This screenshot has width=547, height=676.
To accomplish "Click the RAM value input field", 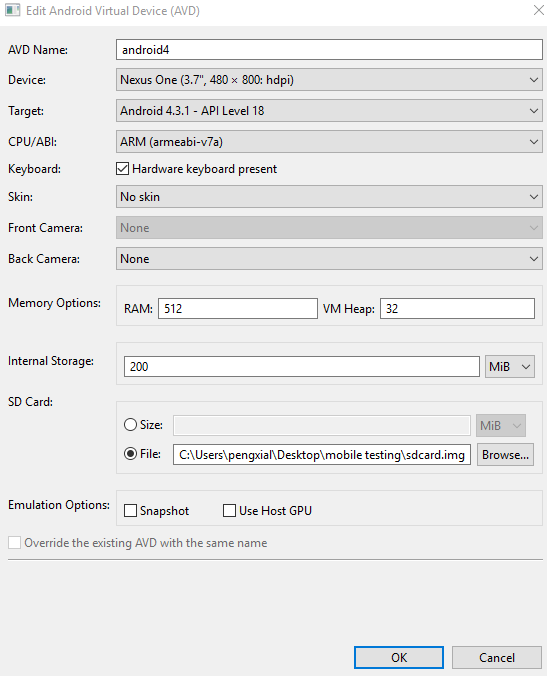I will tap(238, 309).
